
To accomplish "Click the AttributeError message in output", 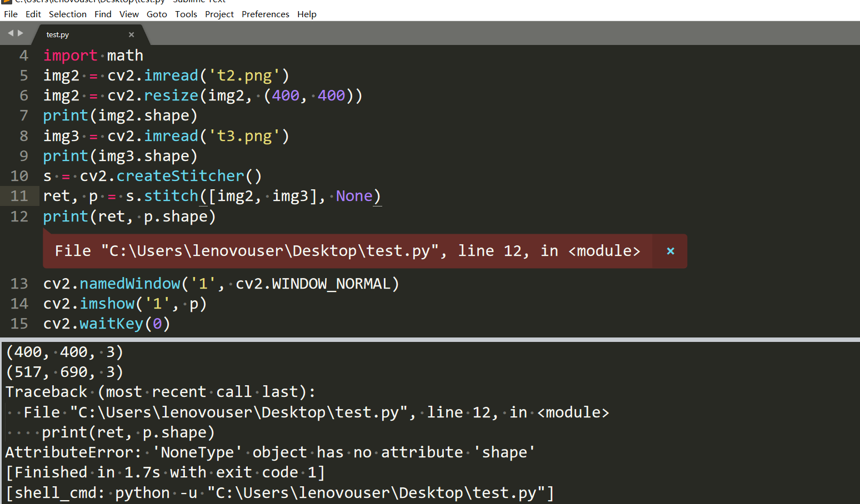I will point(270,452).
